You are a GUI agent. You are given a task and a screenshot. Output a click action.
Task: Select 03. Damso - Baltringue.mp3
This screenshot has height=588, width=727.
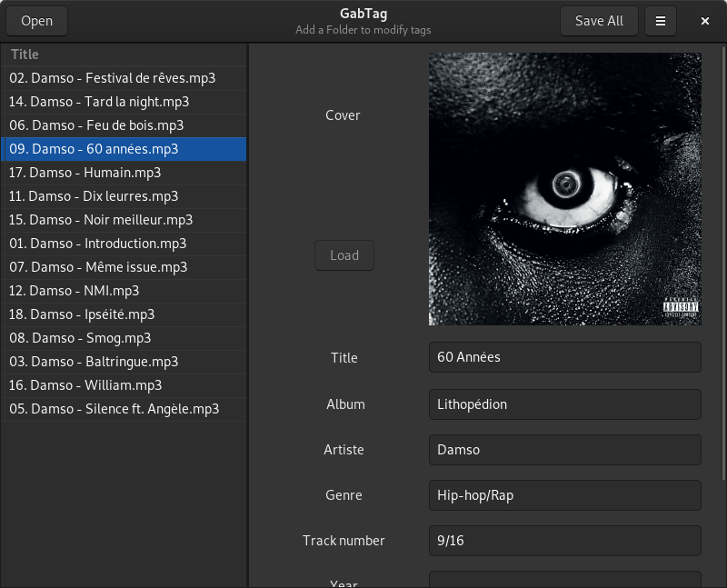(124, 362)
